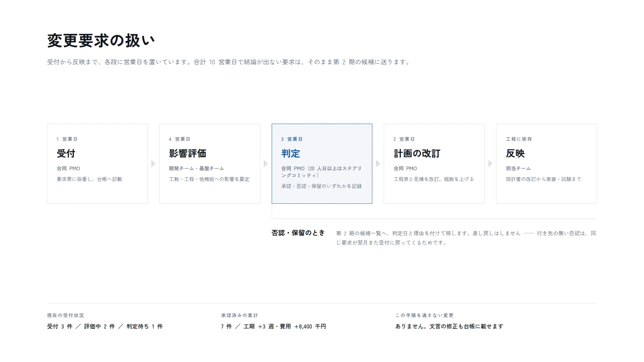Click 工数・工程・他機能への影響を算定 description
This screenshot has width=644, height=362.
click(209, 179)
